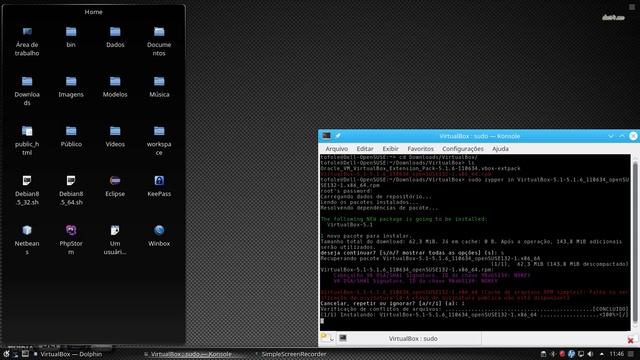The image size is (640, 360).
Task: Open the Documentos folder
Action: tap(159, 41)
